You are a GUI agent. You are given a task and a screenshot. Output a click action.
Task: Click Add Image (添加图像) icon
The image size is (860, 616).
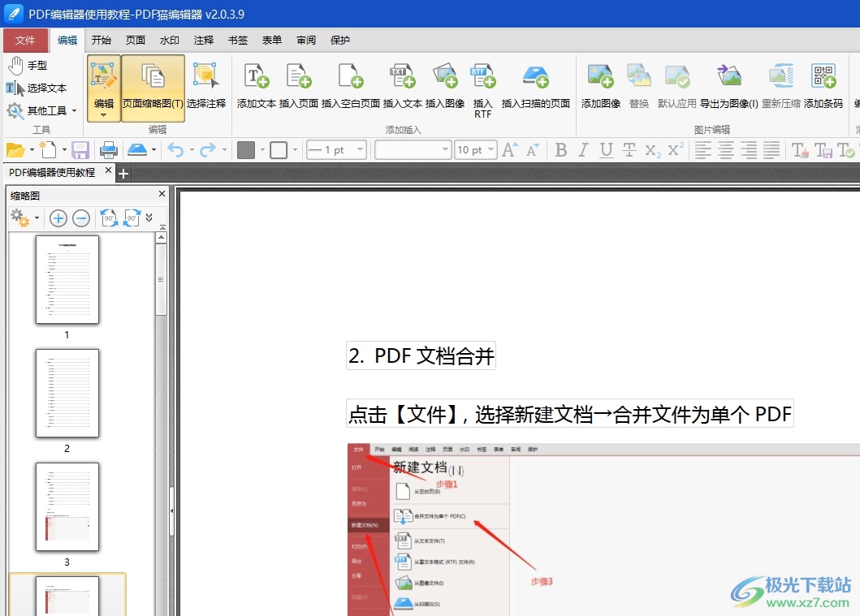click(x=601, y=85)
